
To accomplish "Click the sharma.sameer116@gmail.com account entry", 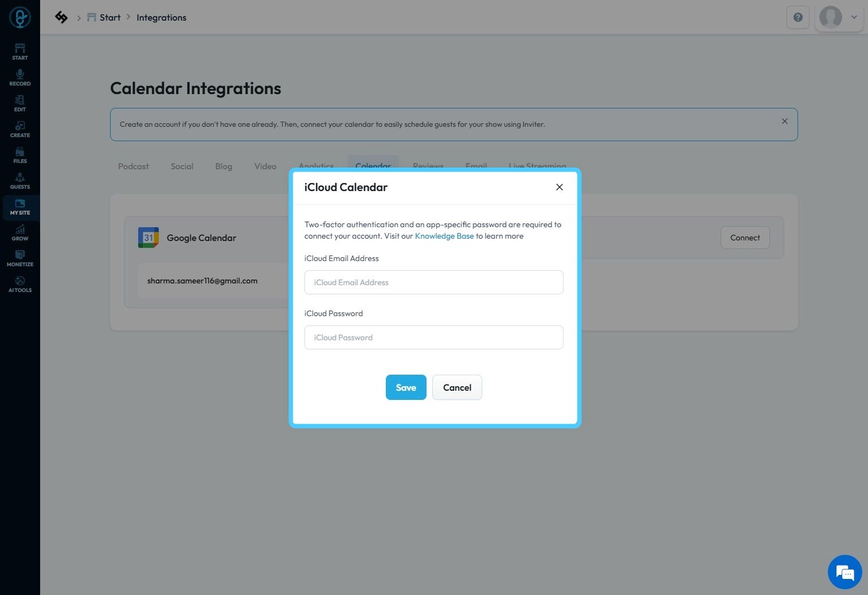I will point(202,281).
